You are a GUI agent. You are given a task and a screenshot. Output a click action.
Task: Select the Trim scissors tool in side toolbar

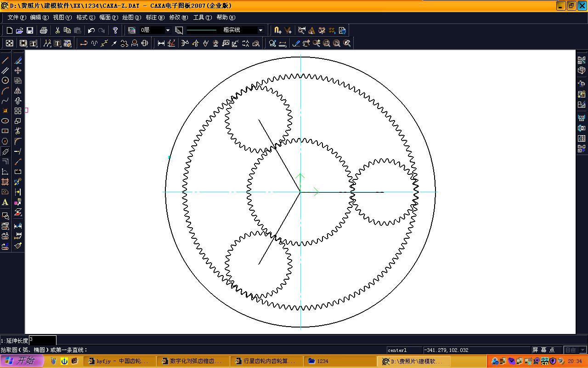(18, 131)
